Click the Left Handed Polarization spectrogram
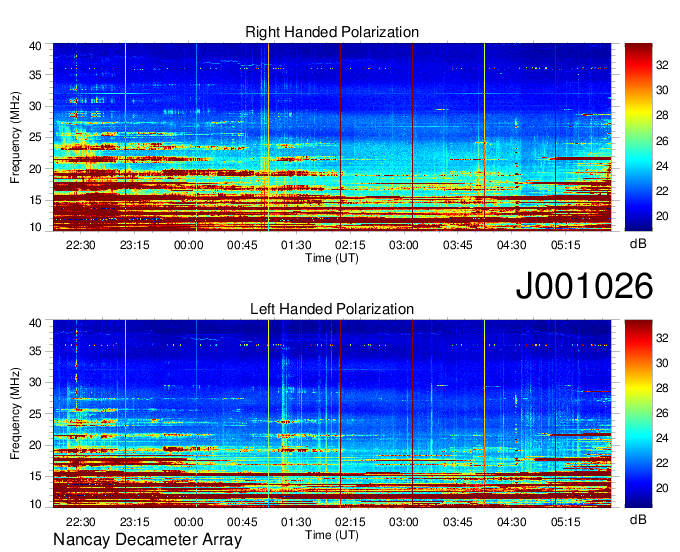Screen dimensions: 680x552 click(332, 414)
